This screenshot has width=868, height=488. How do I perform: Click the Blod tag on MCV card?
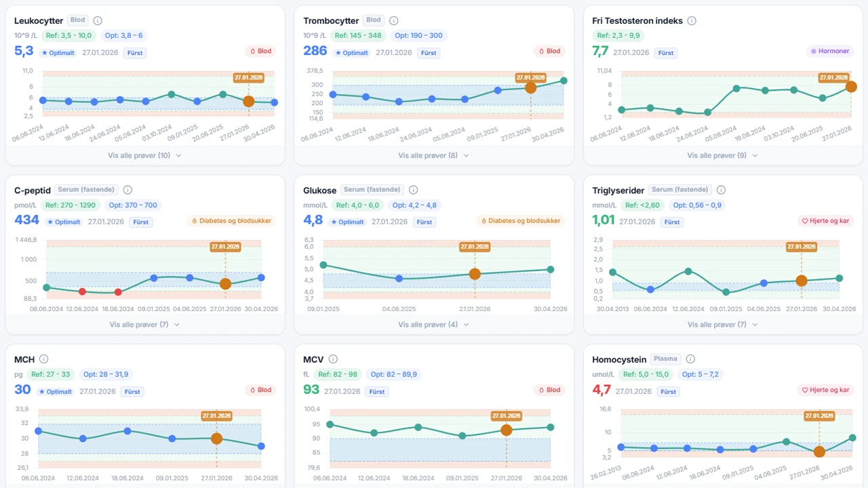tap(549, 390)
